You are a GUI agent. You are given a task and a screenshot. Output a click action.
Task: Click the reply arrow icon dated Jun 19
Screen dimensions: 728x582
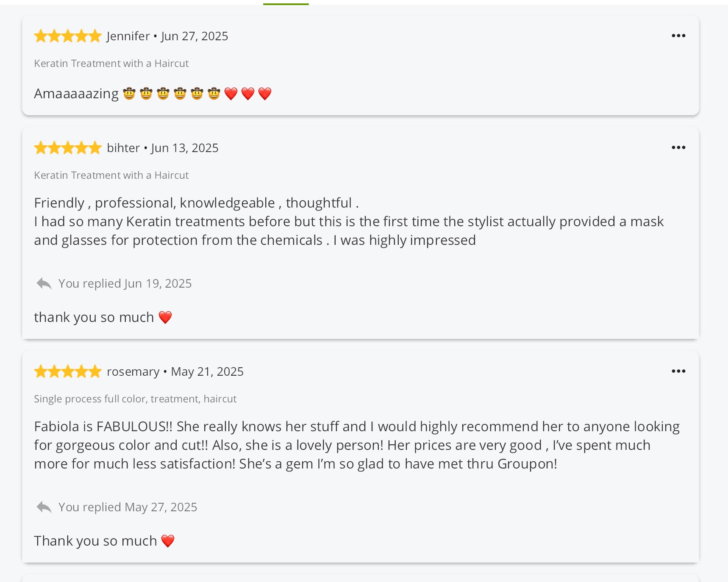pos(44,283)
